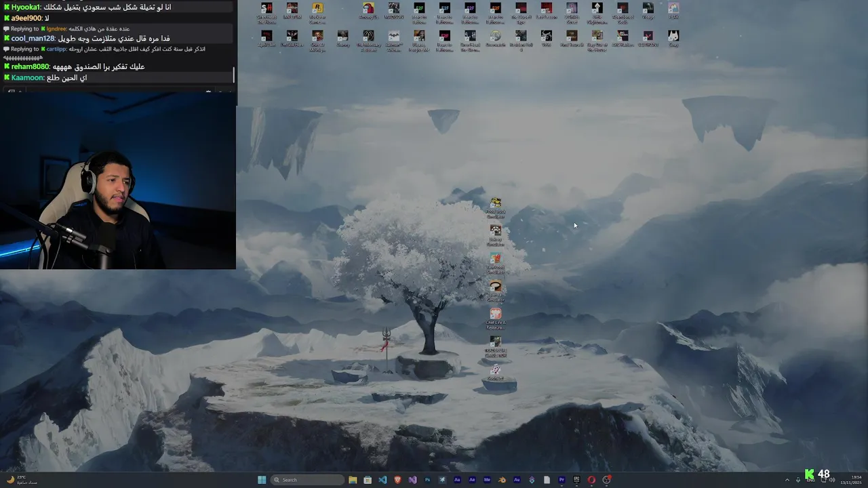The width and height of the screenshot is (868, 488).
Task: Open Brave browser from the taskbar
Action: tap(397, 480)
